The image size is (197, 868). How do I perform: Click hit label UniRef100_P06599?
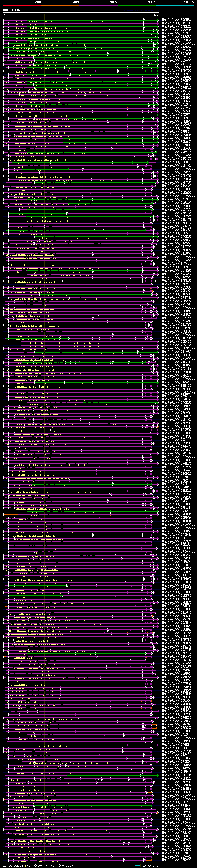[177, 111]
